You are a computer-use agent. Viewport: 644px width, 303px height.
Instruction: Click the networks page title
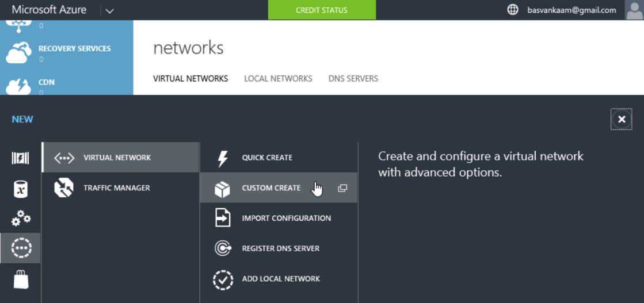188,48
